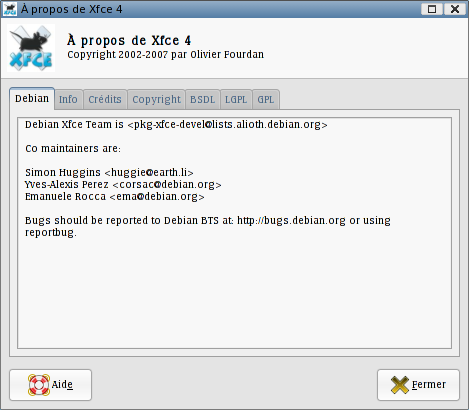Click the word reportbug
The height and width of the screenshot is (410, 469).
coord(50,233)
